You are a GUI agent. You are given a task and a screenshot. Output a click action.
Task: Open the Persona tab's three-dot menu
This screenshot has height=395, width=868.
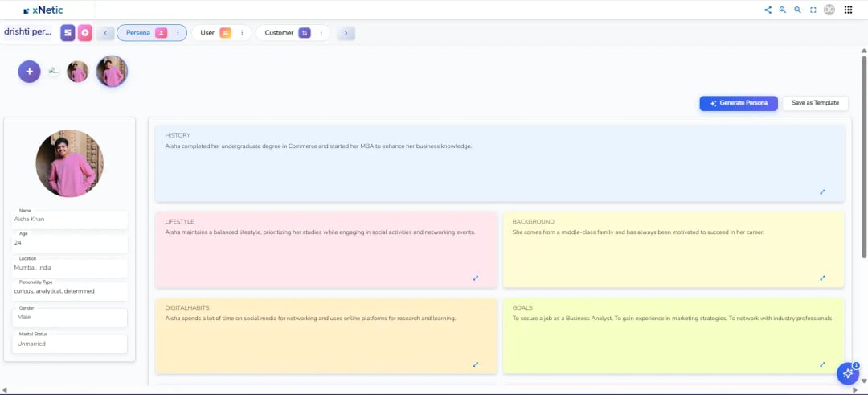178,33
